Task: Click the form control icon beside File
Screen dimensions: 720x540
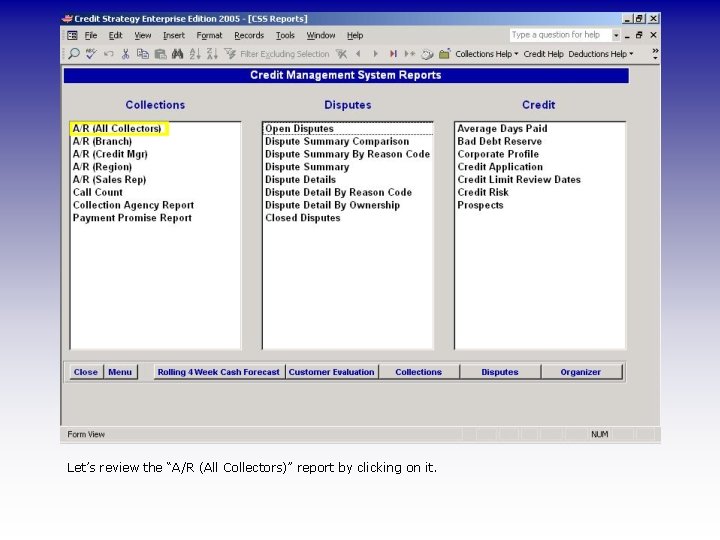Action: pos(72,35)
